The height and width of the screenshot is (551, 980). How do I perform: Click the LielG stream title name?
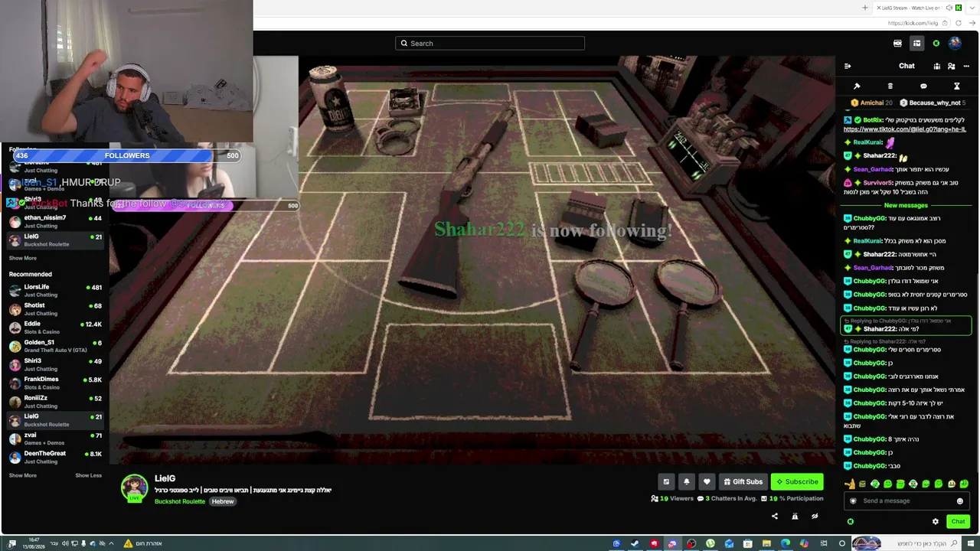point(165,478)
